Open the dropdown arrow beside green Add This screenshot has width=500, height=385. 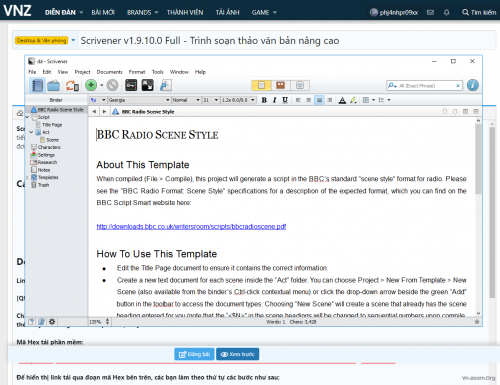(101, 85)
